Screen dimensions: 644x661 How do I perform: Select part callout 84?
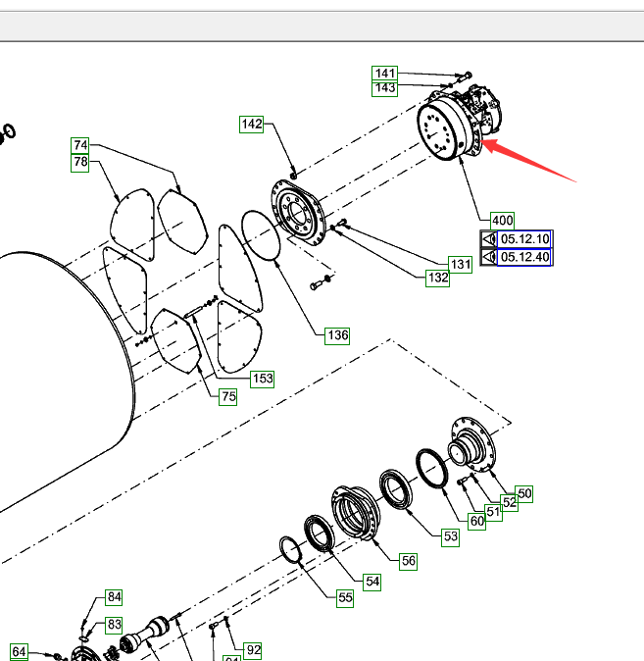click(x=115, y=597)
